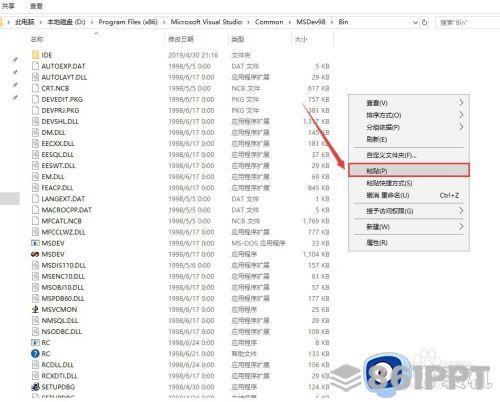Open the 查看 ribbon tab

[36, 6]
